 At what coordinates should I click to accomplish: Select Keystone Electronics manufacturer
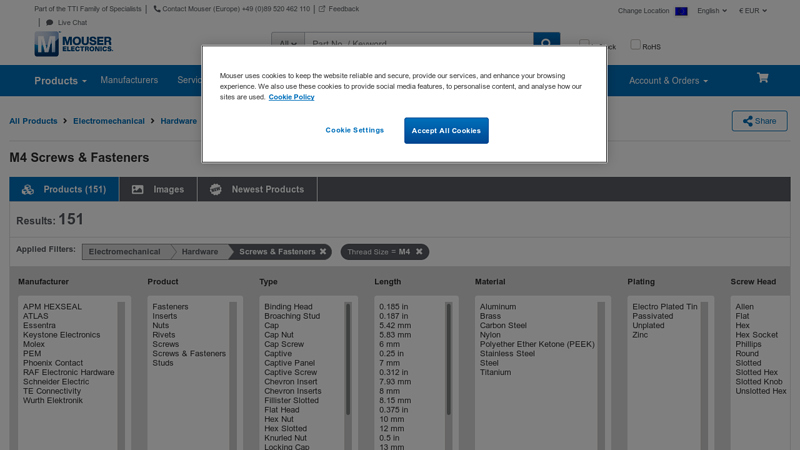coord(61,335)
